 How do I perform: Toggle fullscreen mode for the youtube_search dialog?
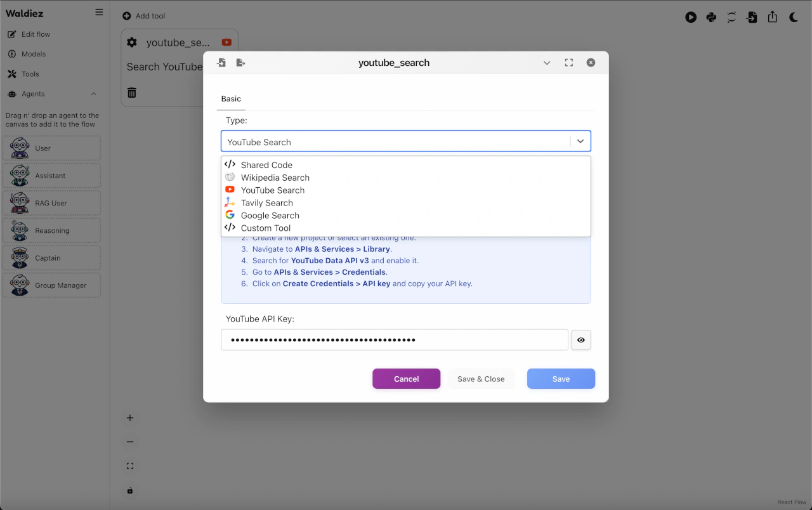569,63
